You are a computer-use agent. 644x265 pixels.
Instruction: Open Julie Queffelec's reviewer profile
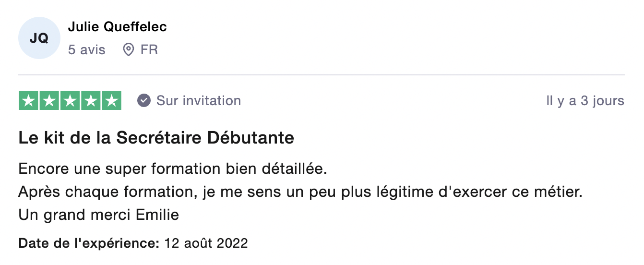tap(118, 27)
